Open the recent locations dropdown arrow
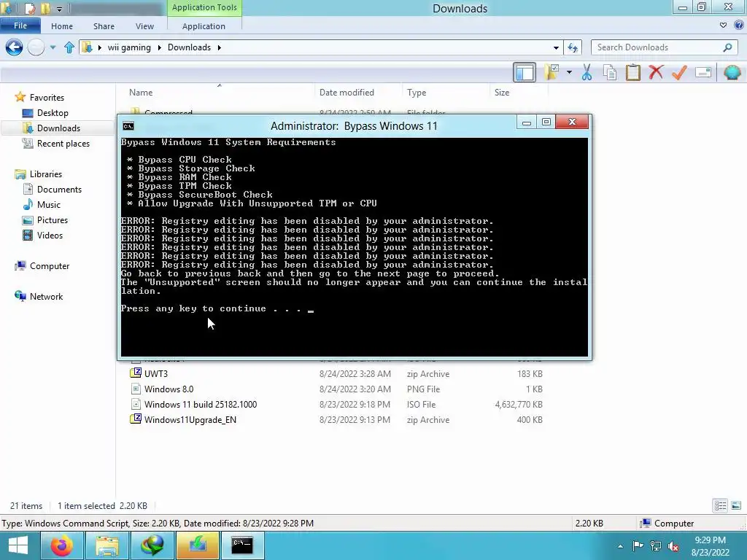The height and width of the screenshot is (560, 747). coord(53,47)
